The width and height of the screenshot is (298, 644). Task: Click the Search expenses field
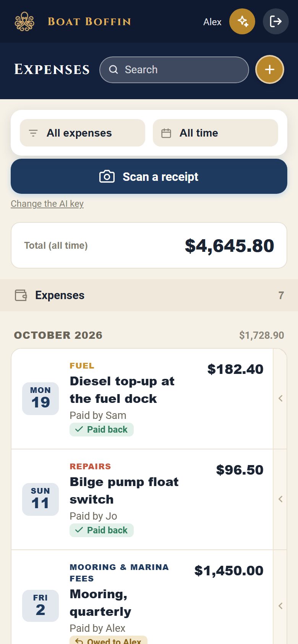pos(174,70)
